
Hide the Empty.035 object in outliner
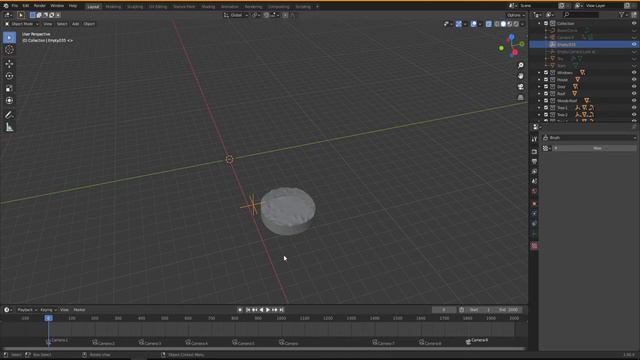click(634, 44)
